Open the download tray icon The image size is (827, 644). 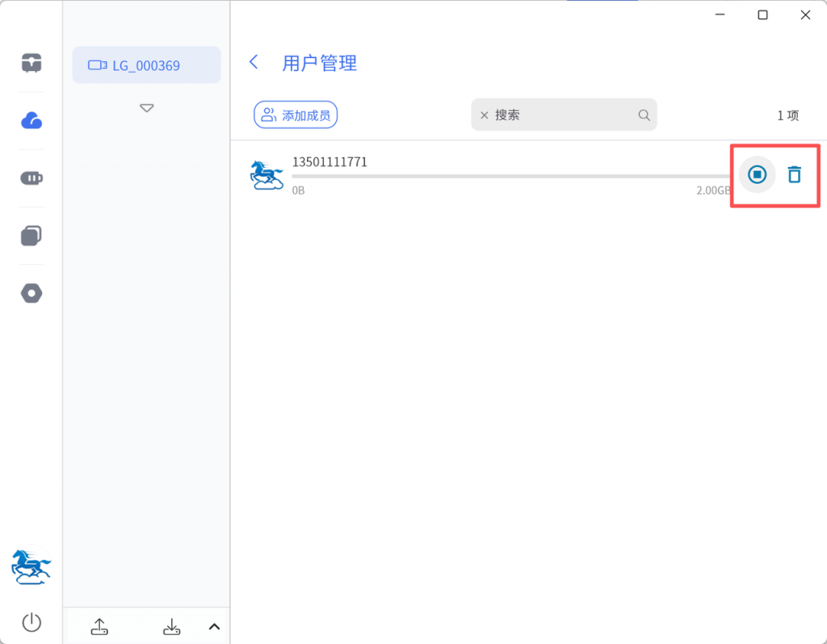click(x=171, y=626)
